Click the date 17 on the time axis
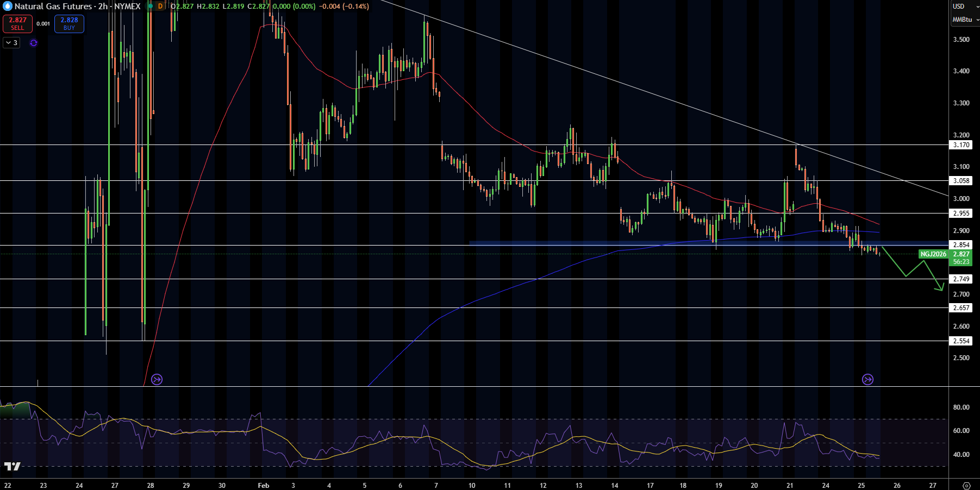 point(650,485)
